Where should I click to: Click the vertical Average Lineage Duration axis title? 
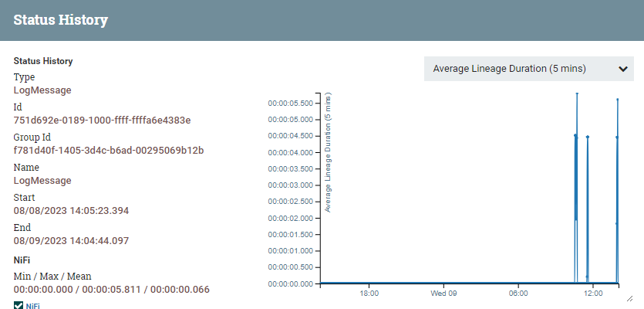click(x=328, y=153)
